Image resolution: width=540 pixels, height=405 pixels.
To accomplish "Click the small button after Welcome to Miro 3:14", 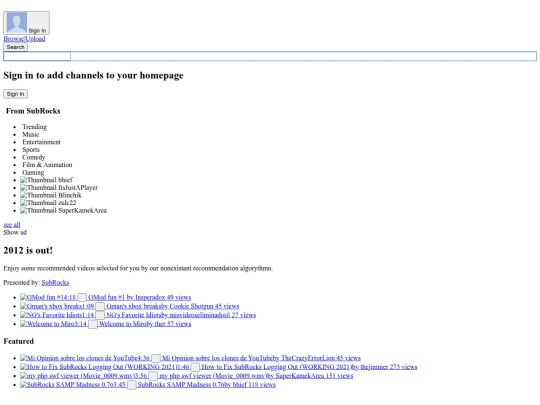I will (x=93, y=324).
